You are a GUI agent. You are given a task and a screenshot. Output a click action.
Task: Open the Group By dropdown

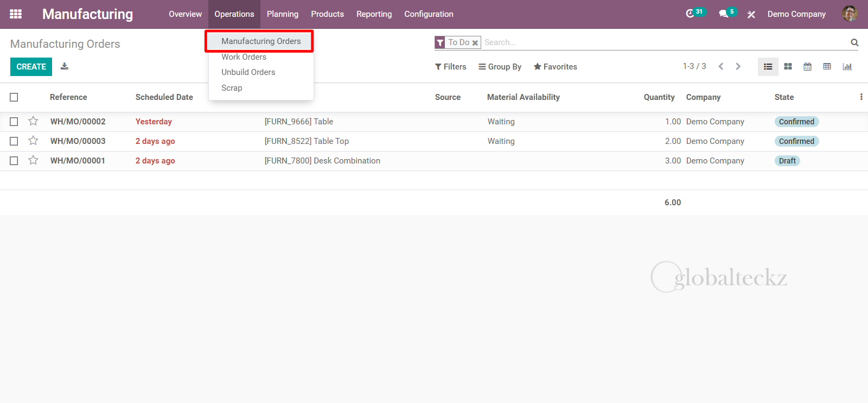tap(500, 67)
